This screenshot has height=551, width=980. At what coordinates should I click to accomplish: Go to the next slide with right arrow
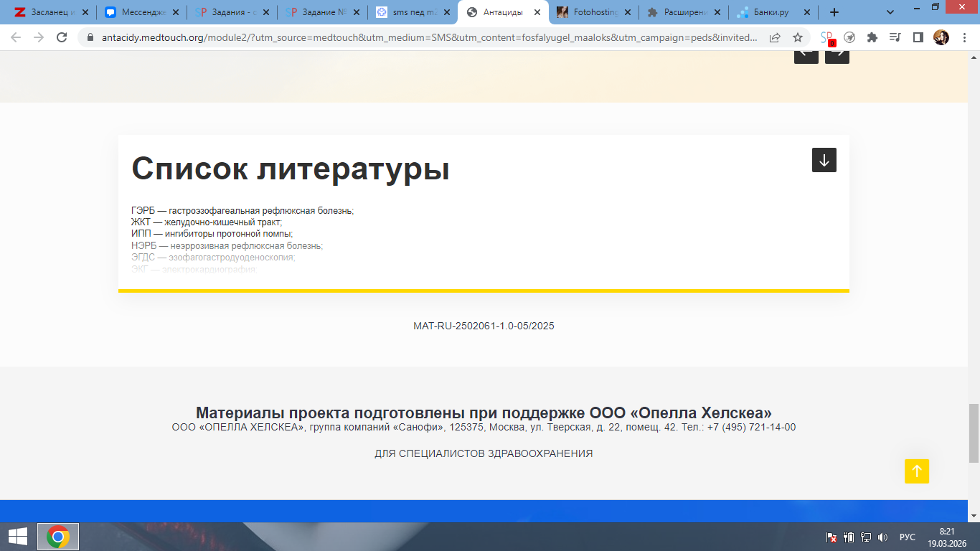pyautogui.click(x=837, y=54)
